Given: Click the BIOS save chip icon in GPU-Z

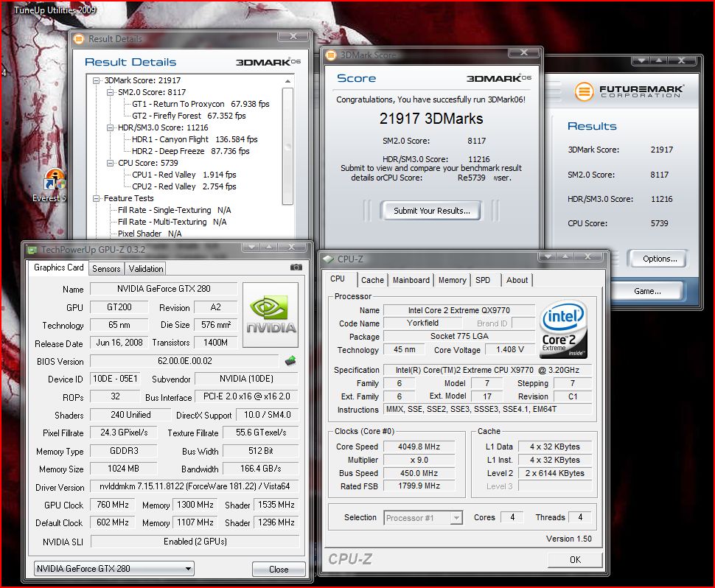Looking at the screenshot, I should 290,361.
